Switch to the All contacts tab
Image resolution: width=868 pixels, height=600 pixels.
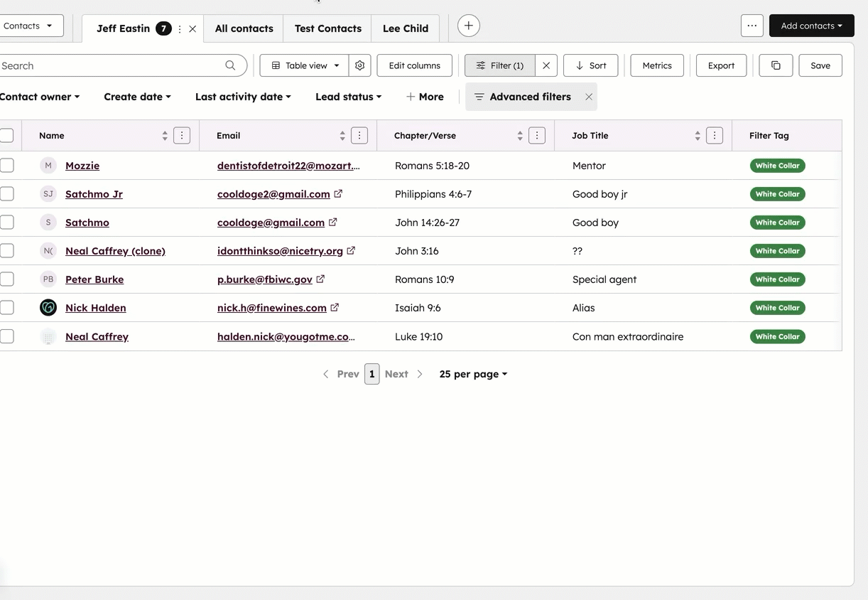244,28
